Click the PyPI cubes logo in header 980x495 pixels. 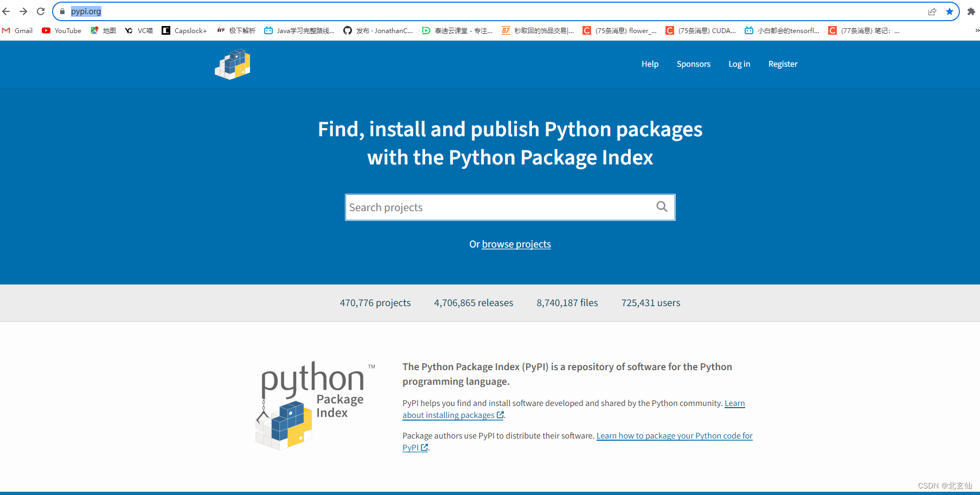click(233, 64)
